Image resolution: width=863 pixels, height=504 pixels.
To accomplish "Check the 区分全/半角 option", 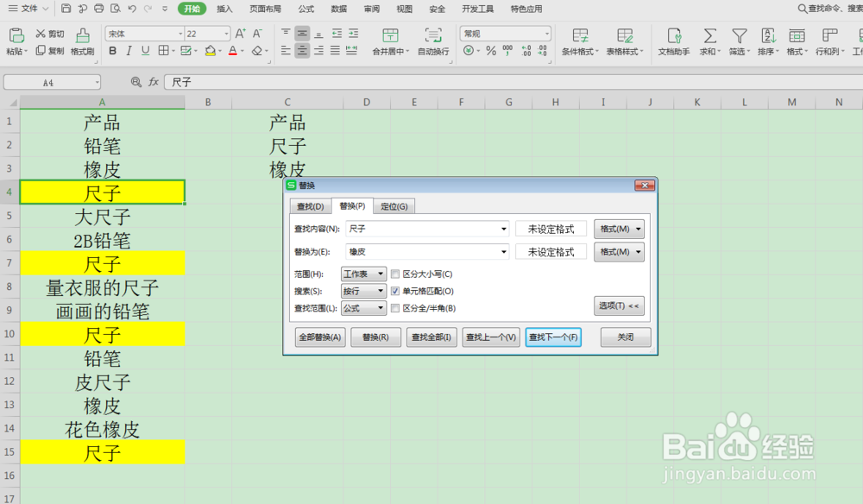I will 394,308.
